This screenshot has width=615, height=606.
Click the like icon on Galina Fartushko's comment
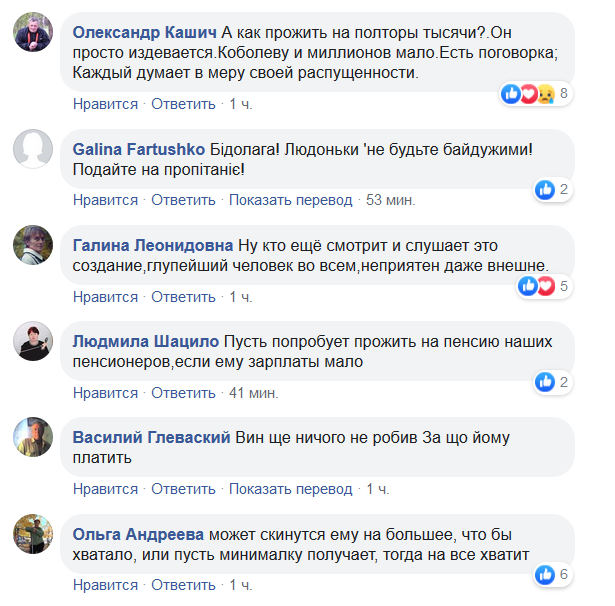(x=545, y=189)
